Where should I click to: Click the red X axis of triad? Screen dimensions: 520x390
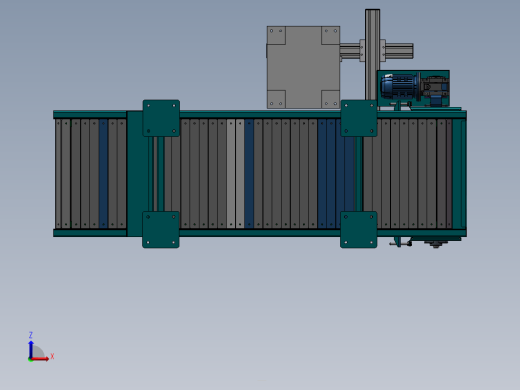[40, 359]
